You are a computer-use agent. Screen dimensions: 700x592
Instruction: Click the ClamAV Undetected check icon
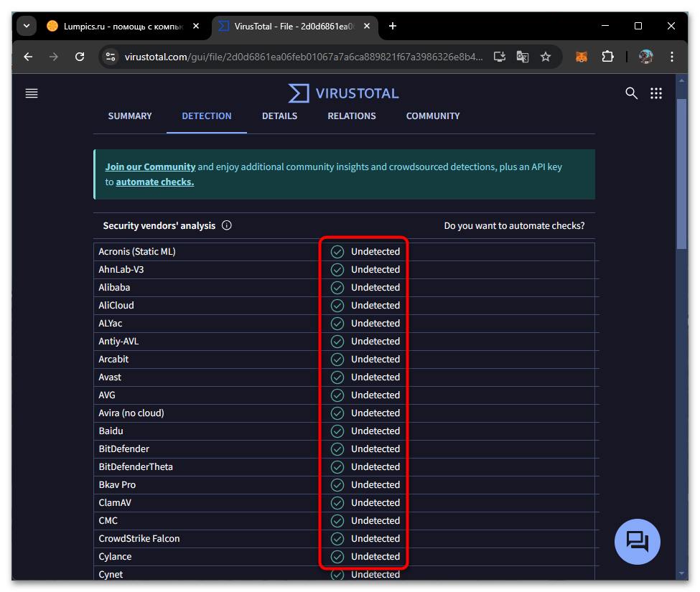pyautogui.click(x=337, y=503)
